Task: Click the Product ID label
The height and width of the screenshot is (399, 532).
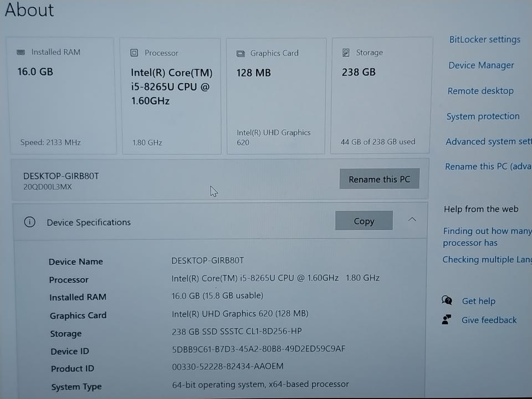Action: (73, 369)
